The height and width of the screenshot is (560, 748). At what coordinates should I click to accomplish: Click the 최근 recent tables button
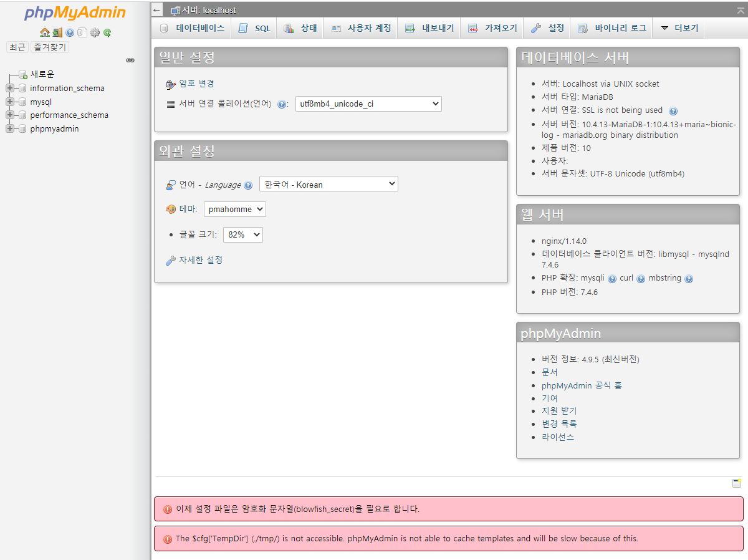click(17, 47)
